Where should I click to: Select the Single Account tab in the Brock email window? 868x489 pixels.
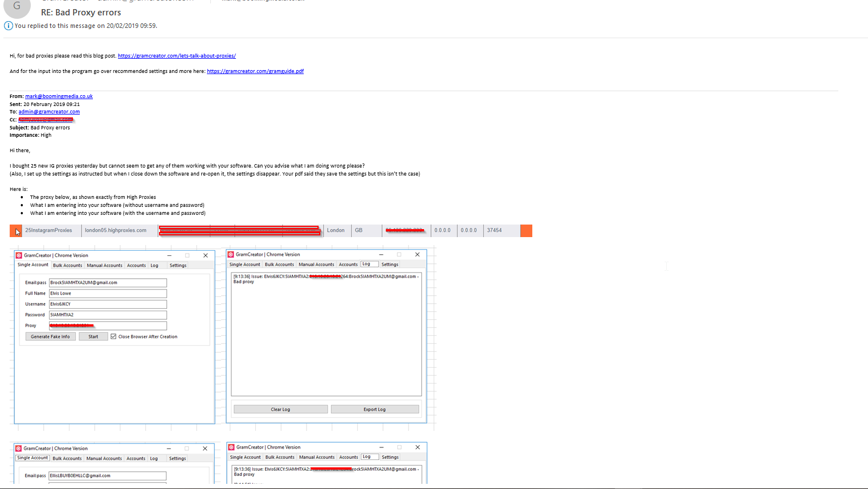tap(33, 265)
